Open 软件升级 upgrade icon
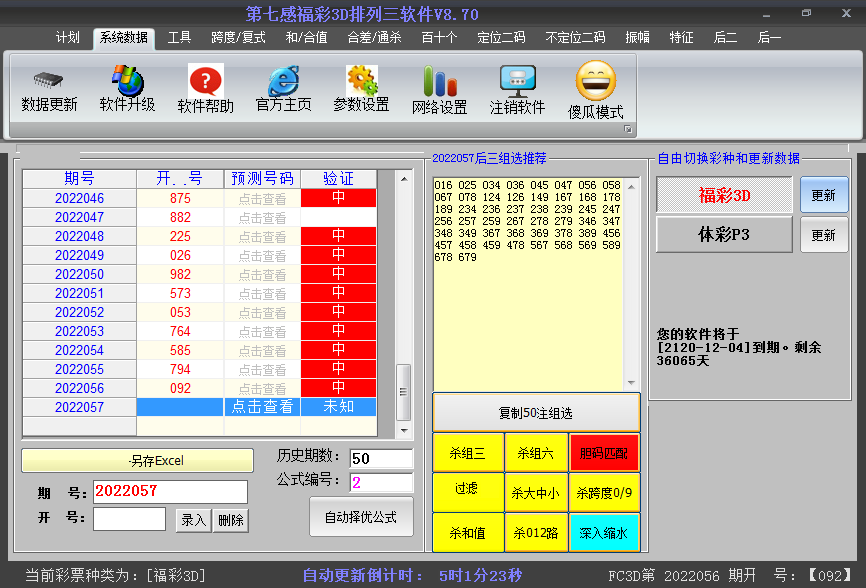 (128, 81)
